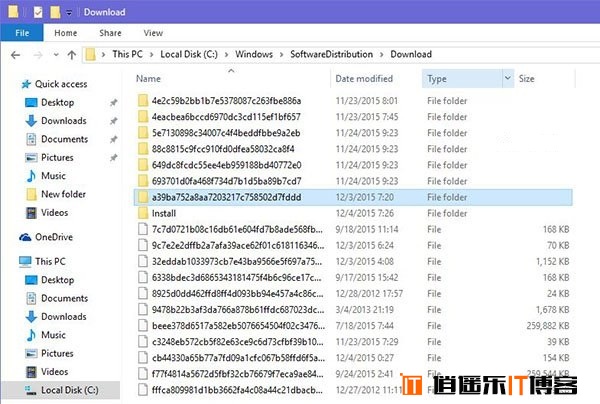Expand the chevron after Windows breadcrumb
Screen dimensions: 600x404
point(282,55)
